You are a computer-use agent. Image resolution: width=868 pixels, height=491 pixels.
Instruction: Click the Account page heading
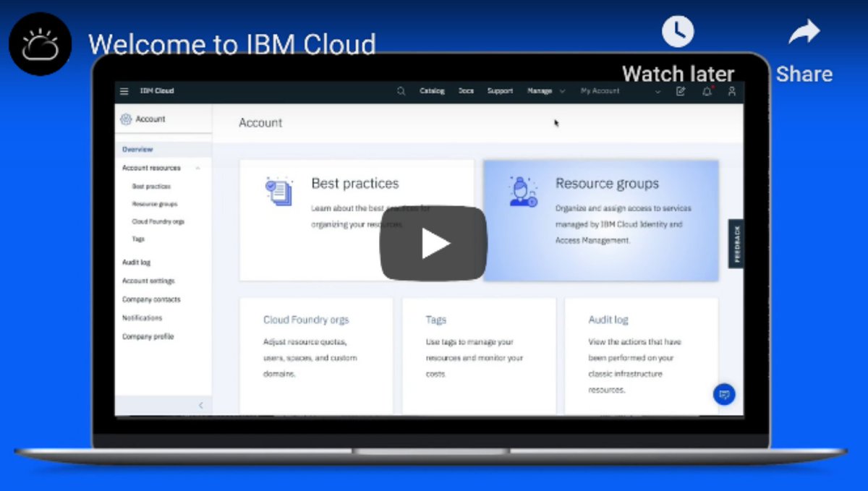(260, 123)
